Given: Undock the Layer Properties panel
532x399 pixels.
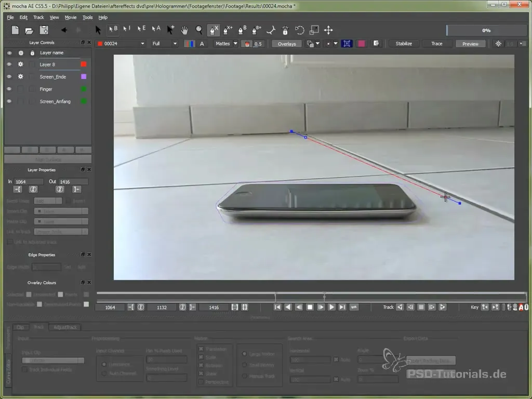Looking at the screenshot, I should tap(83, 170).
